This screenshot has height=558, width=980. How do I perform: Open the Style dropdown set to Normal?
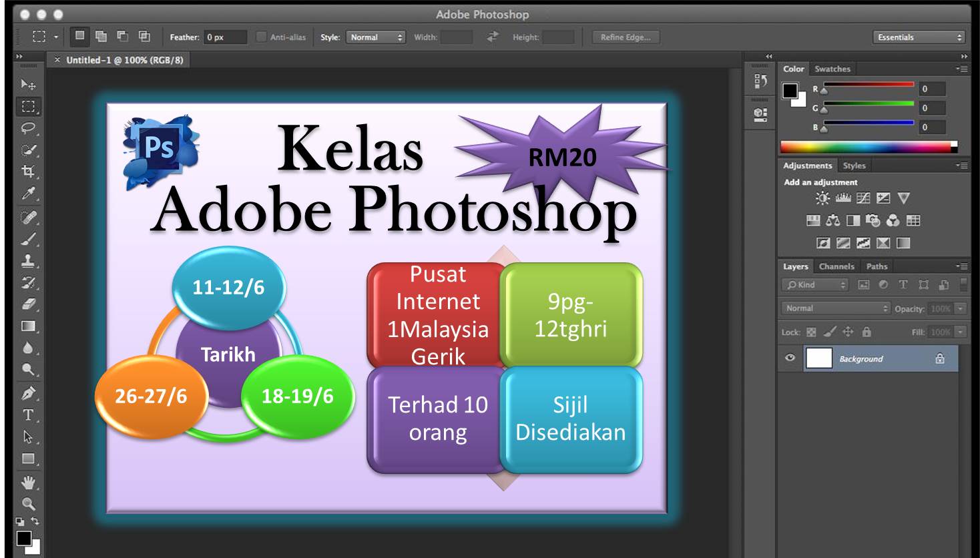tap(377, 37)
